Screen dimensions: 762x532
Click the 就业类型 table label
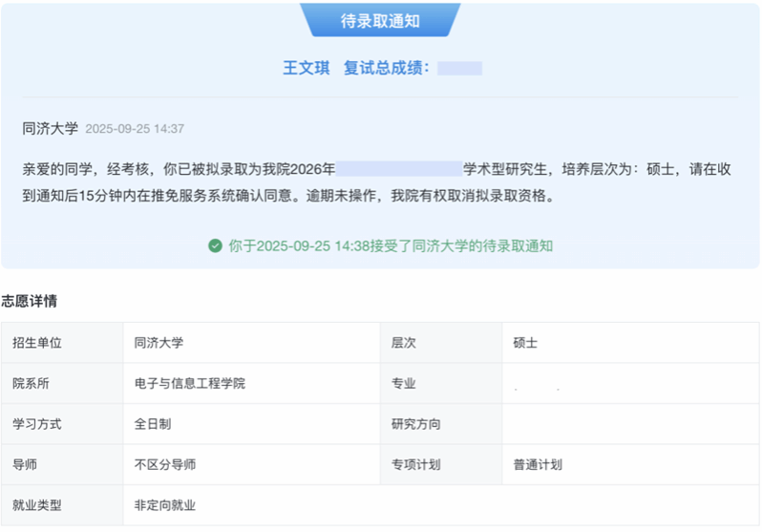tap(37, 506)
